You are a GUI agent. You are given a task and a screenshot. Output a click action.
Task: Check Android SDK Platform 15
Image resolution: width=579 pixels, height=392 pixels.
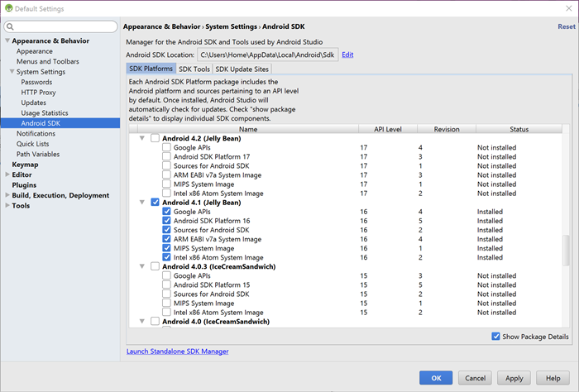(x=166, y=285)
